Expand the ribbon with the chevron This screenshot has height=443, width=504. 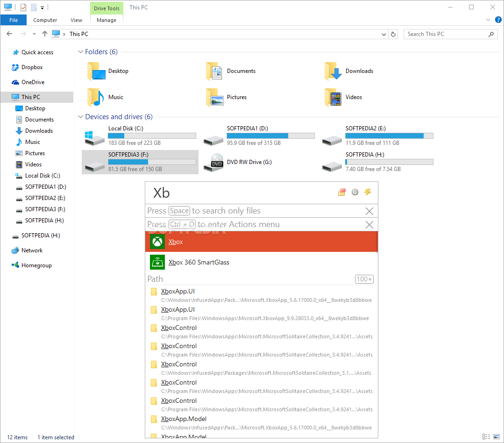coord(488,20)
